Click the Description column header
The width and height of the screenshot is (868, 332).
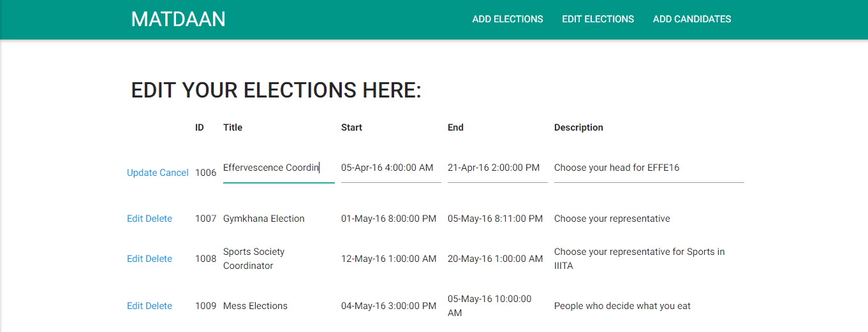578,127
